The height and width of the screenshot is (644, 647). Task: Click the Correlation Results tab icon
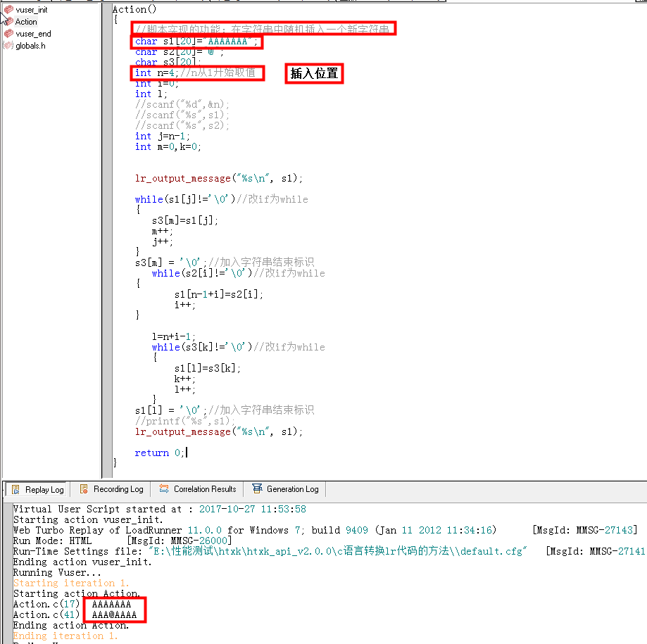coord(164,489)
